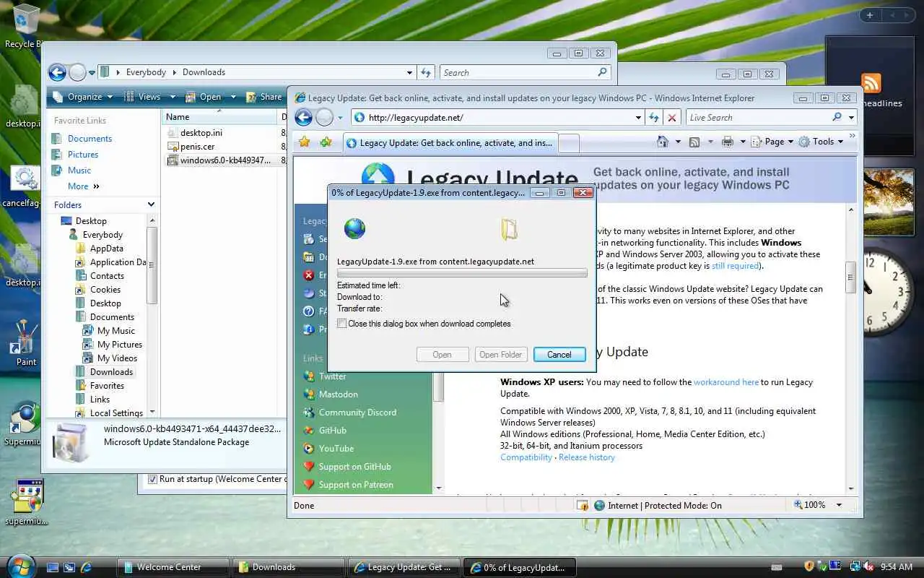Image resolution: width=924 pixels, height=578 pixels.
Task: Click the Explorer Search input box
Action: pos(518,72)
